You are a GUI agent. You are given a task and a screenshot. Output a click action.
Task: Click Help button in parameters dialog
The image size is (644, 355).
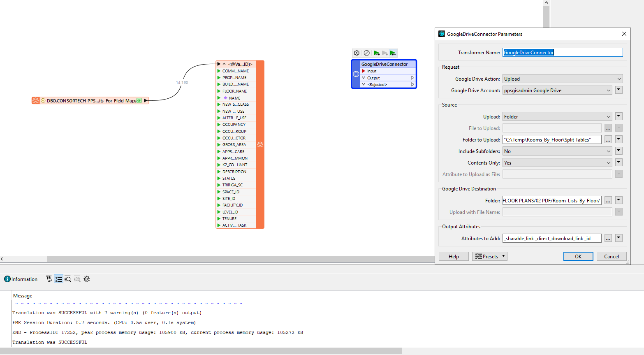454,256
